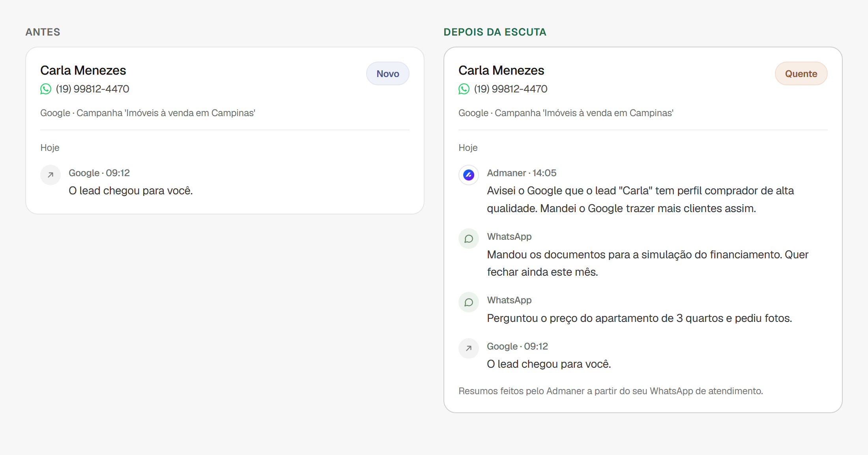Click the WhatsApp label above apartamento message
The image size is (868, 455).
pyautogui.click(x=509, y=300)
